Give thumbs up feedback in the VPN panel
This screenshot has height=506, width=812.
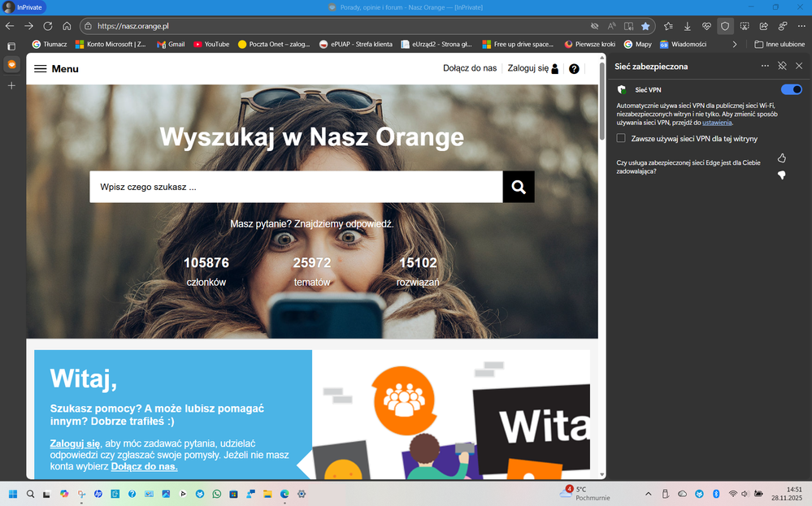click(781, 159)
